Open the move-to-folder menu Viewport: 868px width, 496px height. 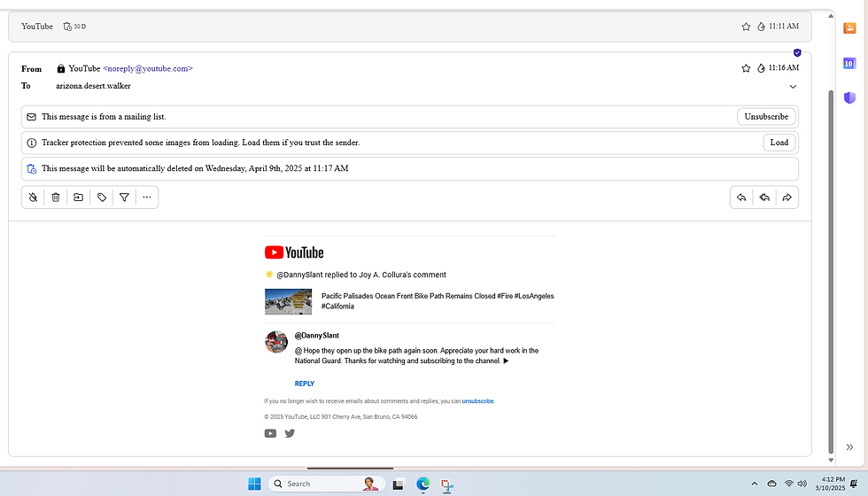click(79, 197)
